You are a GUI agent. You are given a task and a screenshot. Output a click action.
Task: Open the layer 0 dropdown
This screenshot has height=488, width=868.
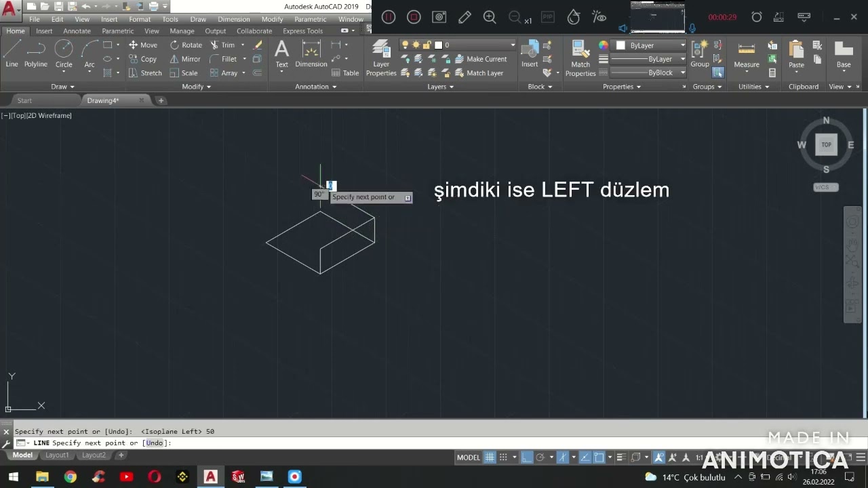(513, 45)
